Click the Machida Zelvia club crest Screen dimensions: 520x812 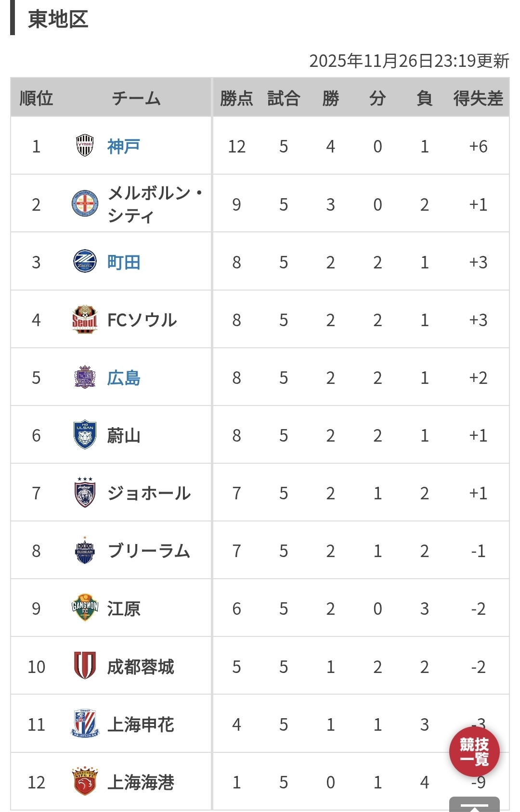(x=85, y=262)
